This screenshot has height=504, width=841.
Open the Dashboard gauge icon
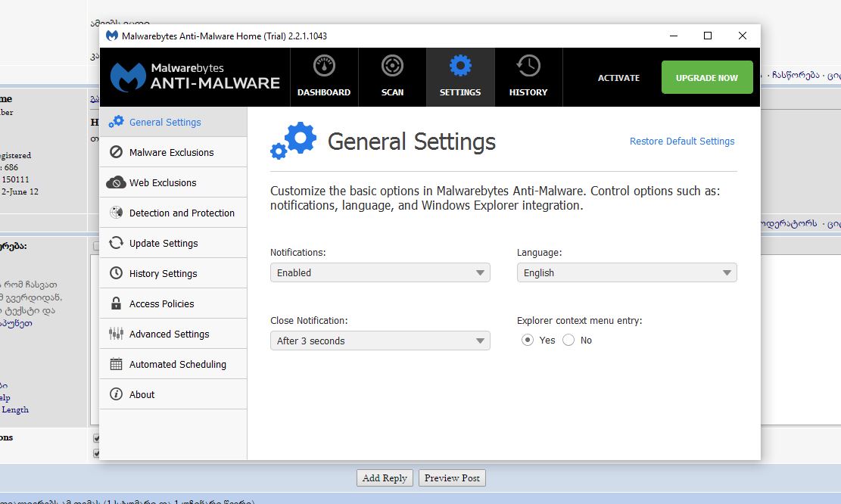(x=324, y=66)
